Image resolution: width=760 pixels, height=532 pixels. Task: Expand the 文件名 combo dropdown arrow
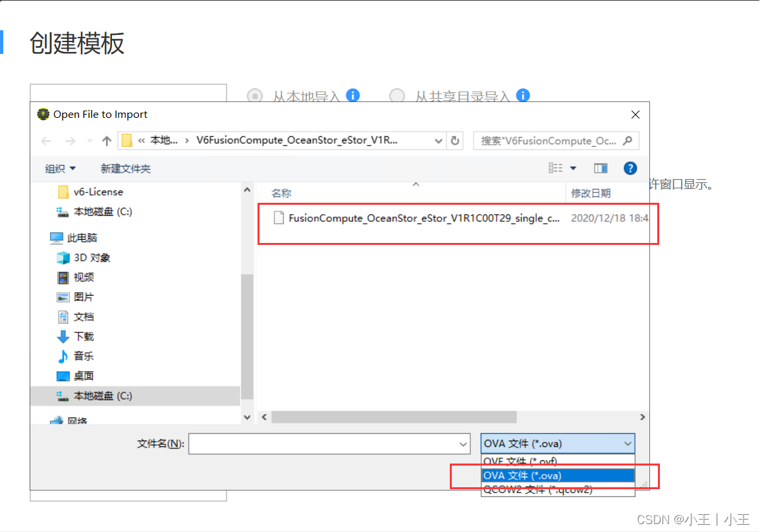pyautogui.click(x=463, y=444)
